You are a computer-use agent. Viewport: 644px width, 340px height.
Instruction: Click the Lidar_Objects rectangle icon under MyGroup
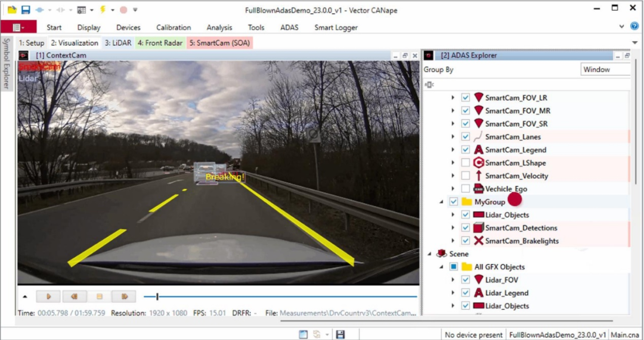[x=478, y=214]
